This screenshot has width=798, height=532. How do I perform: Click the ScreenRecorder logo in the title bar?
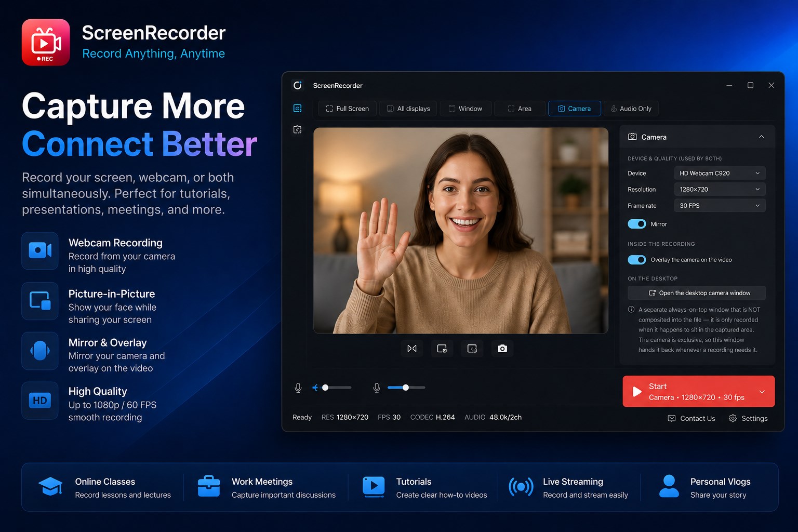(297, 85)
